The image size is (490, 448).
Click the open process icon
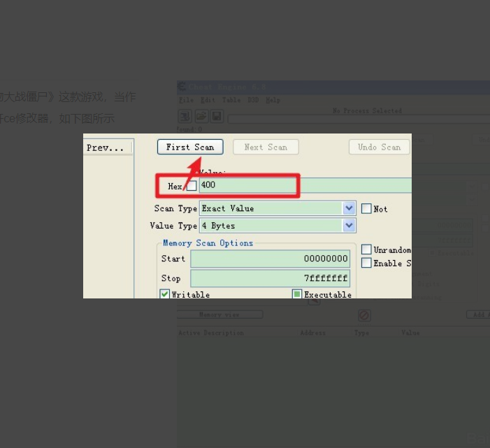pos(185,116)
